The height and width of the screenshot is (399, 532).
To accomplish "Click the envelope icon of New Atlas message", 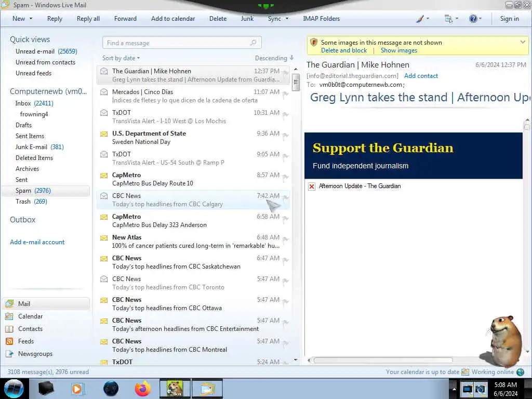I will coord(104,237).
